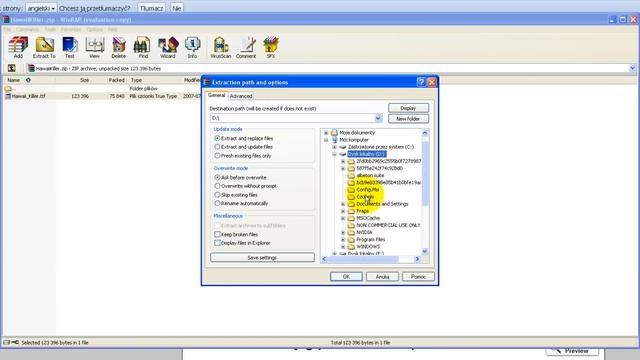
Task: Click the Comment toolbar icon
Action: 246,47
